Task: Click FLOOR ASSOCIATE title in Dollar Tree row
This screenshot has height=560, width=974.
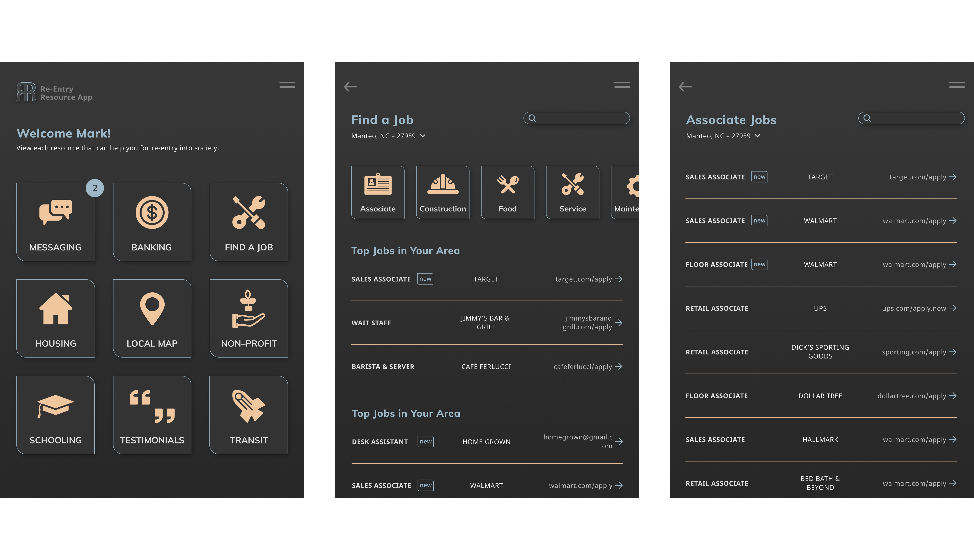Action: (717, 396)
